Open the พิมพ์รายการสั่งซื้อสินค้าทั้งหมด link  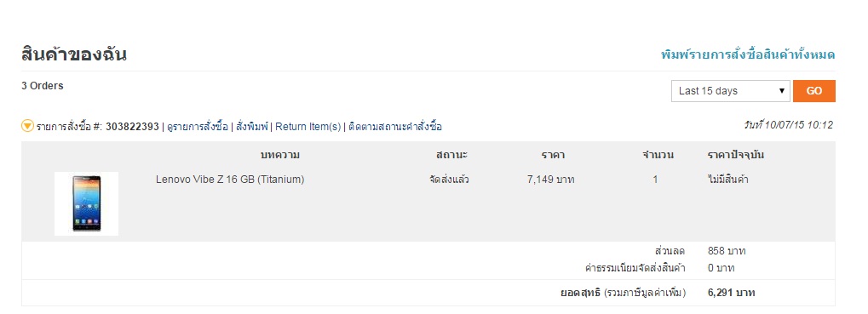pyautogui.click(x=748, y=54)
